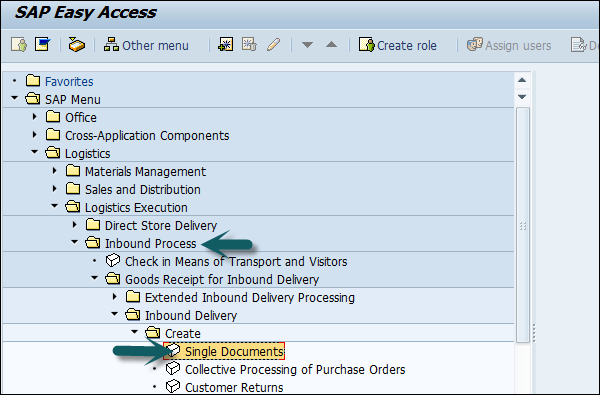Click the Sales and Distribution folder icon
The image size is (600, 395).
(x=73, y=188)
